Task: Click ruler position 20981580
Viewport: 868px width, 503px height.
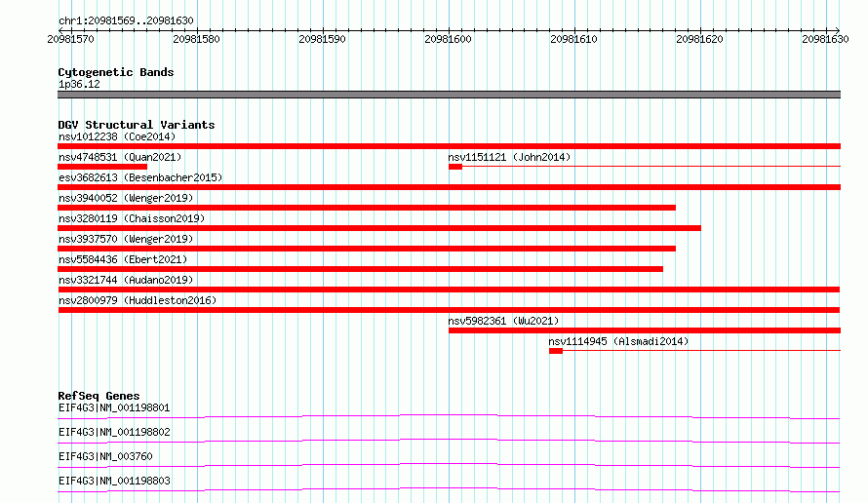Action: click(196, 39)
